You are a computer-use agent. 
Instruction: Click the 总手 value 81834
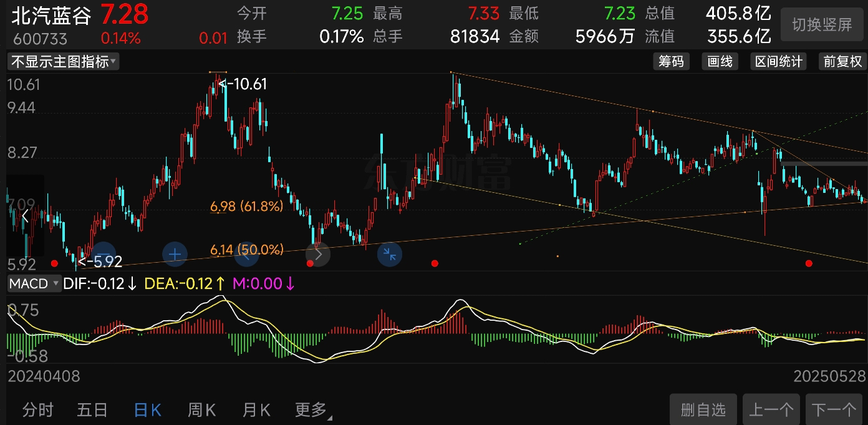pyautogui.click(x=475, y=36)
